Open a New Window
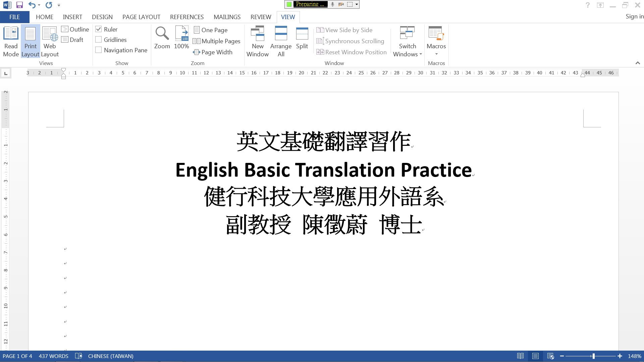The height and width of the screenshot is (362, 644). point(258,41)
